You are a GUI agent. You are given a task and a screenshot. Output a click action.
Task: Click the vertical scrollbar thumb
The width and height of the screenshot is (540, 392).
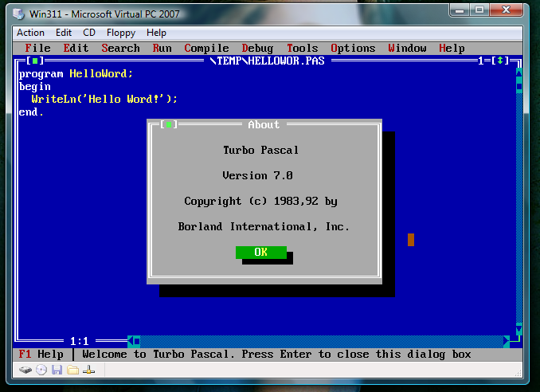pos(519,86)
